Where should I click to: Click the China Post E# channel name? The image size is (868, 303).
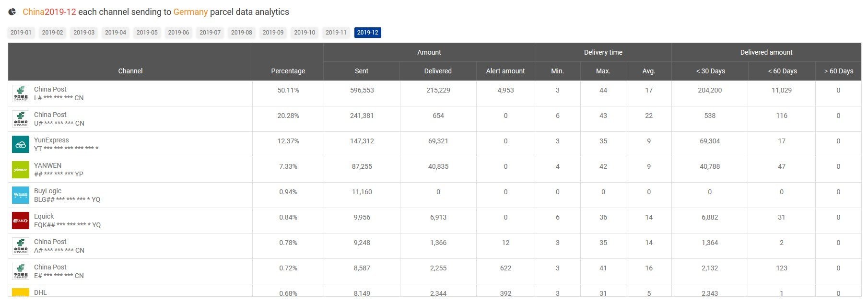click(50, 267)
